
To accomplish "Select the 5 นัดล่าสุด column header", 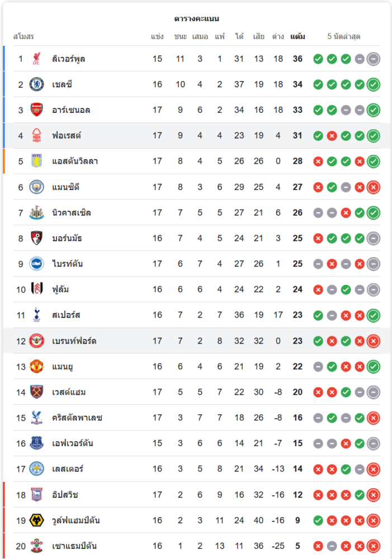I will coord(344,37).
